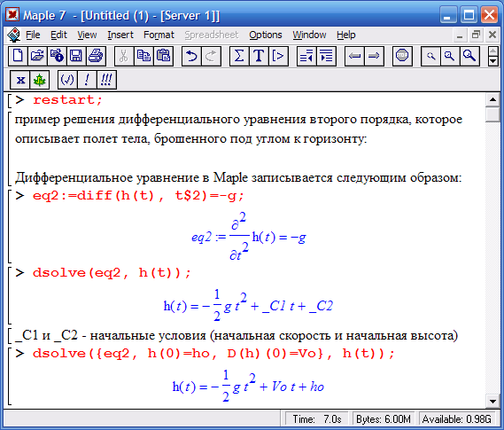Screen dimensions: 504x430
Task: Toggle standard math notation with the x icon
Action: point(20,80)
